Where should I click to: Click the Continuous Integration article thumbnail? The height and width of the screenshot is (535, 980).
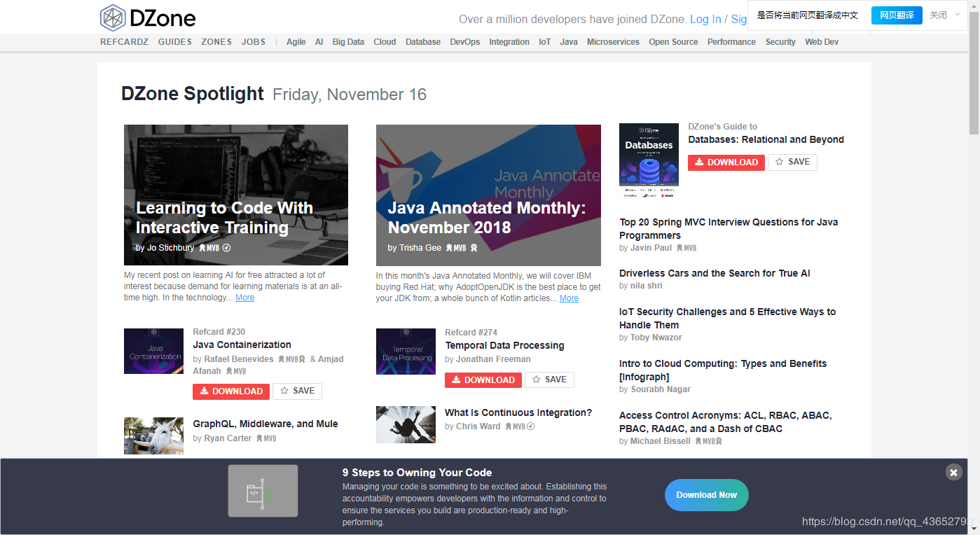(406, 424)
